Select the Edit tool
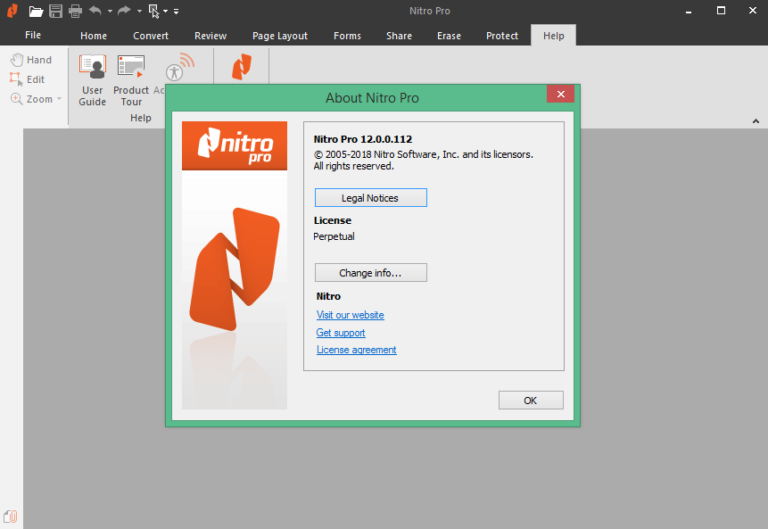The image size is (768, 529). [28, 79]
